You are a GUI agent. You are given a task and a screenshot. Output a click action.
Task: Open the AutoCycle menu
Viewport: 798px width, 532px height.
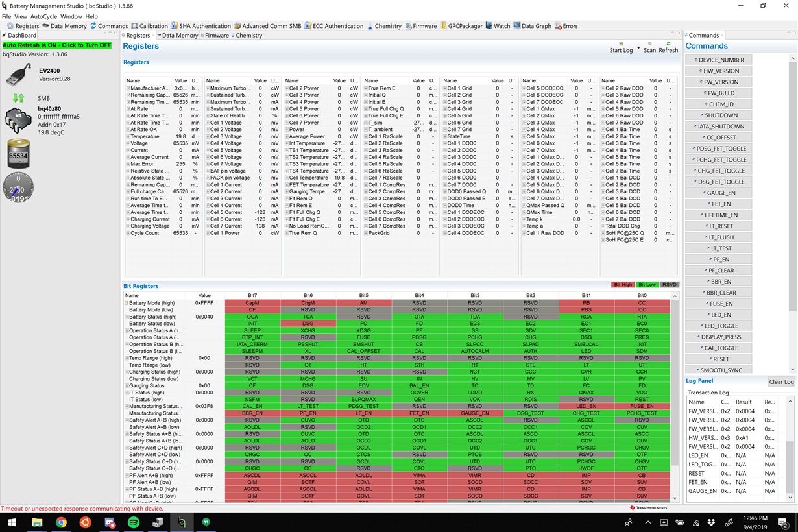(43, 16)
